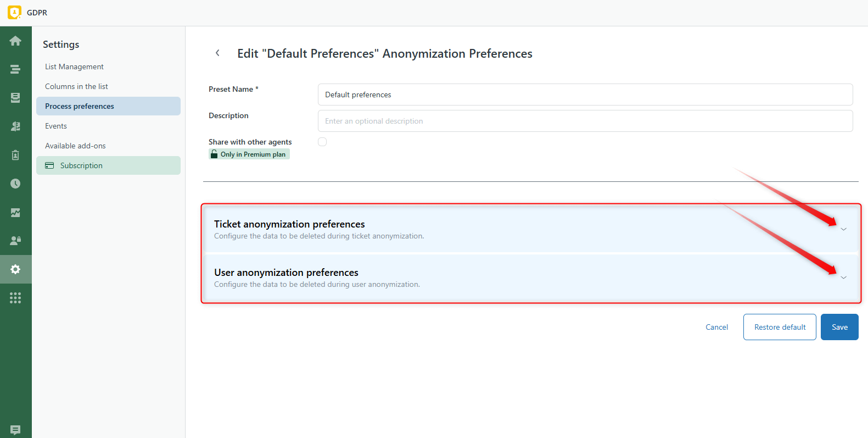Screen dimensions: 868x438
Task: Click the Cancel link
Action: point(717,327)
